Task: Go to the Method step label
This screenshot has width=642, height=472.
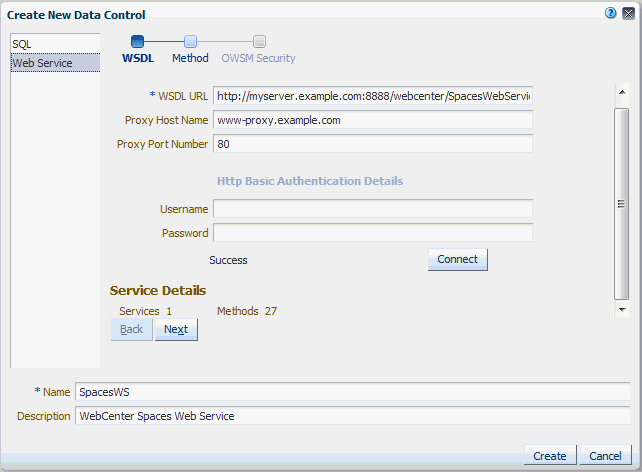Action: click(190, 58)
